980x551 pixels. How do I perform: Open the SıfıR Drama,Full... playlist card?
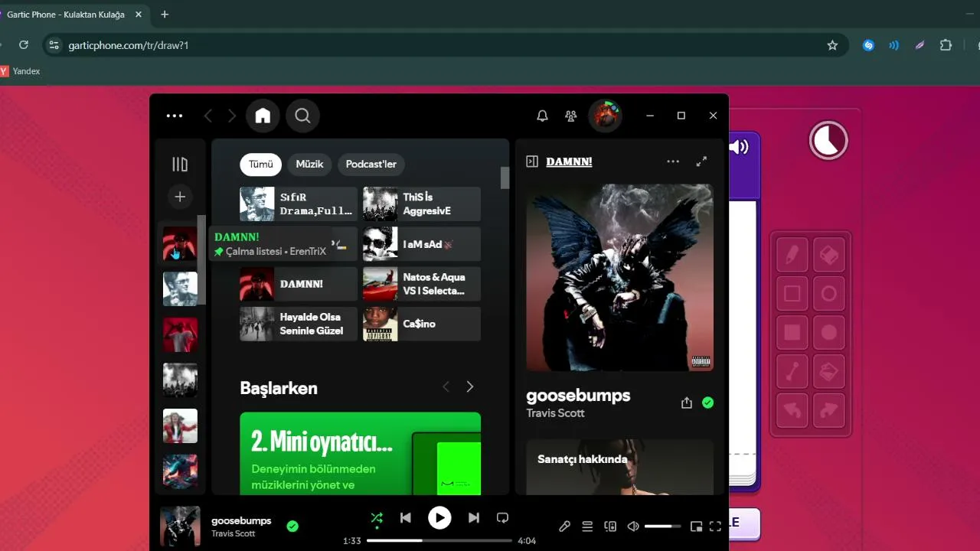[299, 204]
